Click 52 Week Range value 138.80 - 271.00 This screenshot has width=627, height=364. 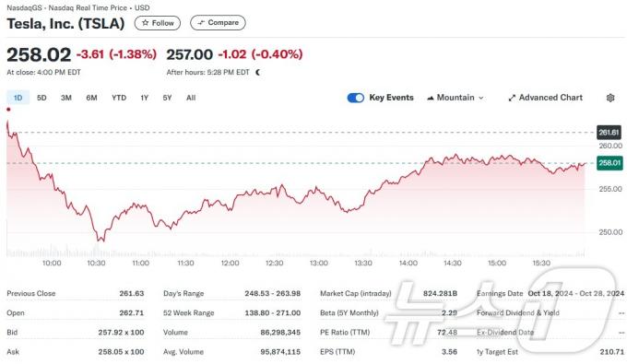[273, 313]
